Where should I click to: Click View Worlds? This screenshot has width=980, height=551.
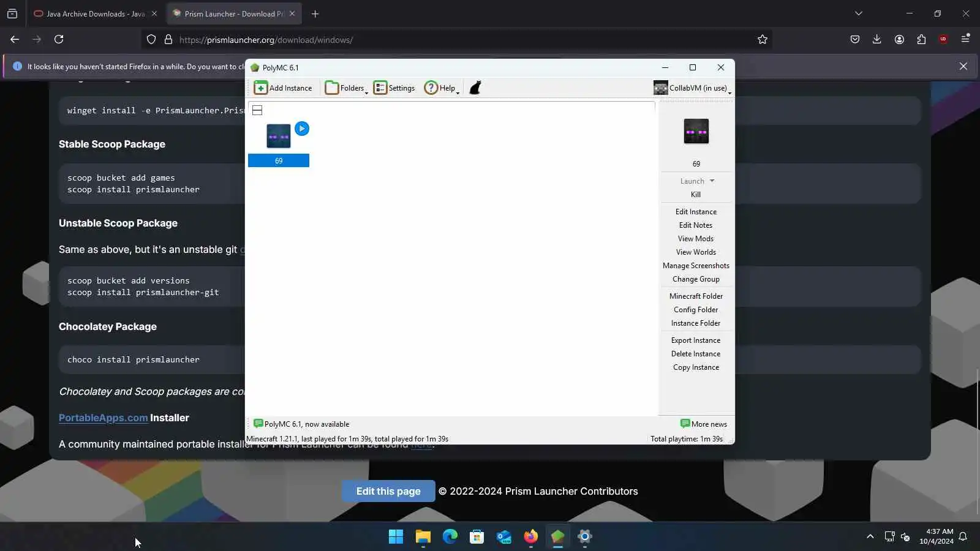pos(696,252)
